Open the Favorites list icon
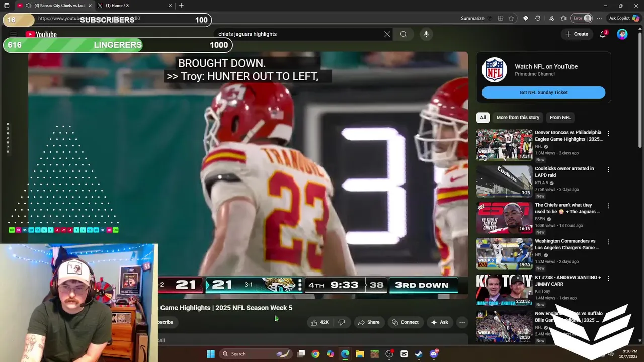Screen dimensions: 644x362 [563, 18]
